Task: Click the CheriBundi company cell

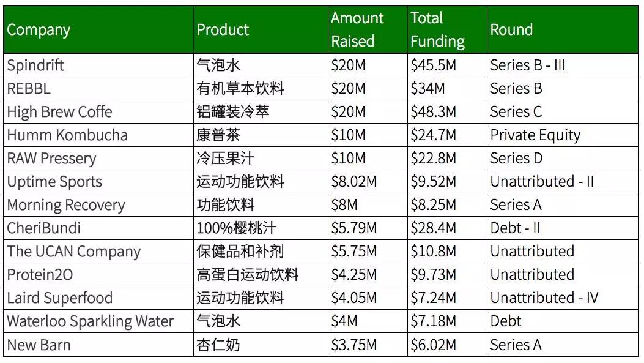Action: pos(98,228)
